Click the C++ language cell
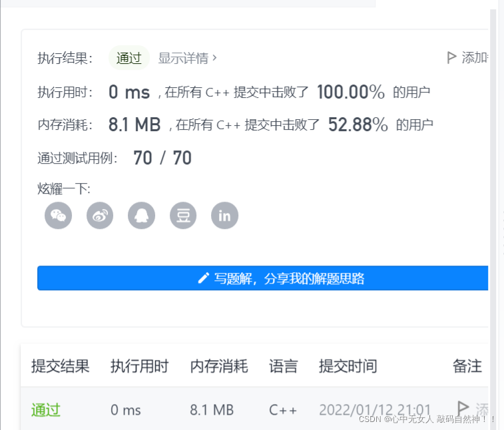 tap(283, 410)
